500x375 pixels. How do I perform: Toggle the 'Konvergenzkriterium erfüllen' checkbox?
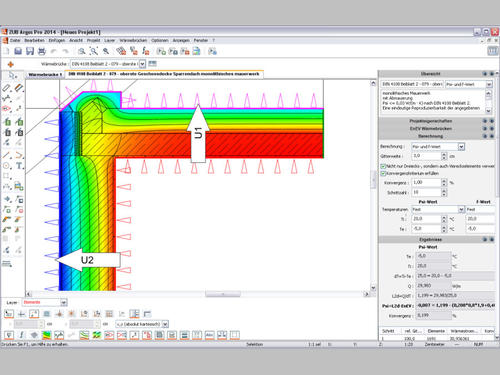(383, 173)
